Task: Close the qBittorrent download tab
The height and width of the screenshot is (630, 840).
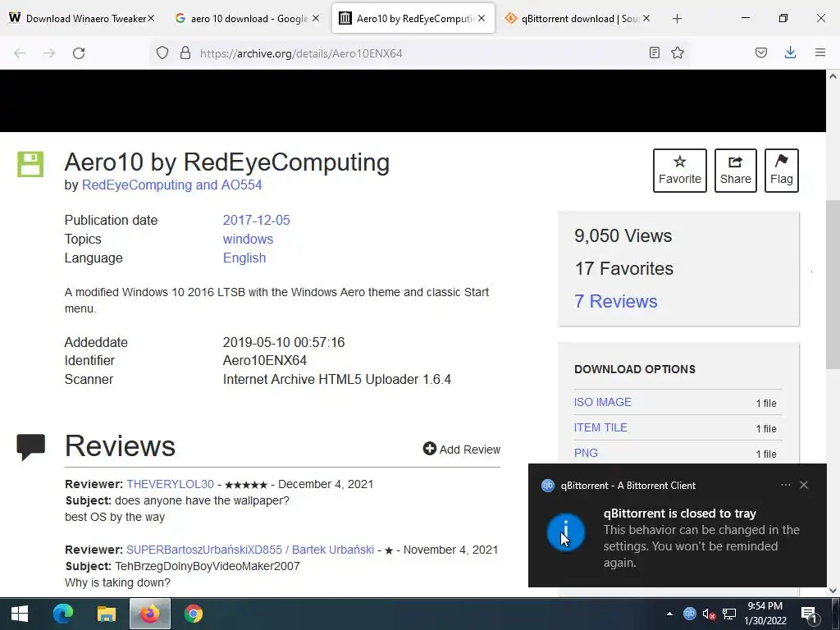Action: tap(646, 18)
